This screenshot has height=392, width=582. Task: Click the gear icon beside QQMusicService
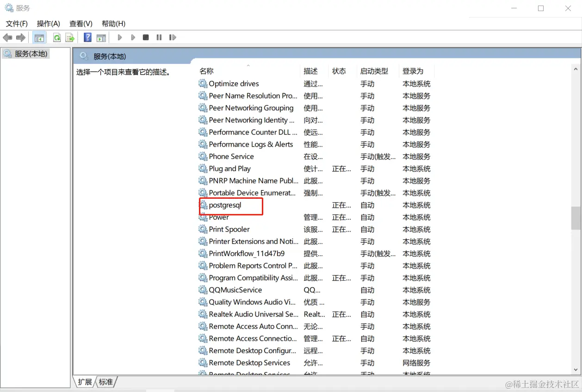click(203, 290)
